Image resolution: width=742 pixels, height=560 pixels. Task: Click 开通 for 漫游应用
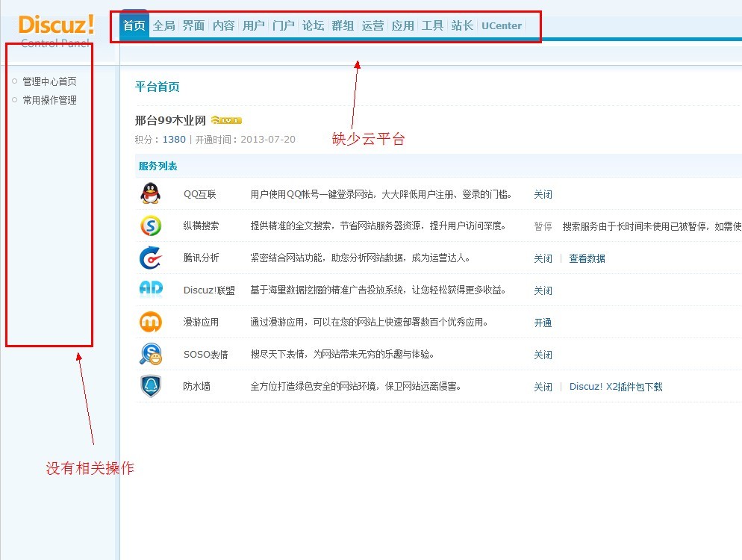pyautogui.click(x=543, y=323)
